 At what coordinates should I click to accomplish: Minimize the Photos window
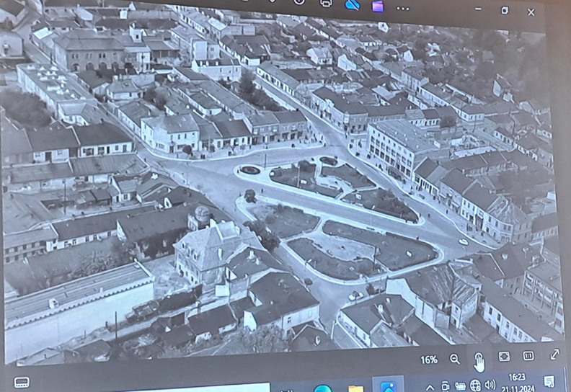click(478, 9)
